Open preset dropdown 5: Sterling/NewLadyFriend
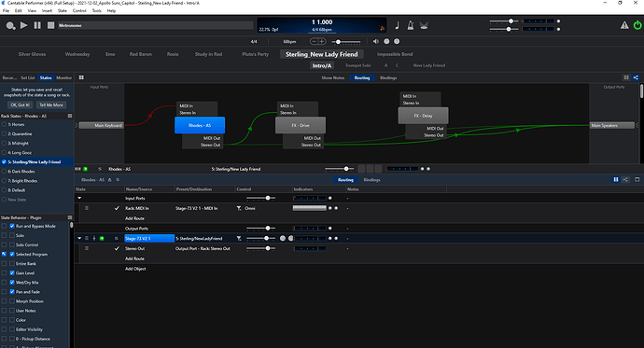The width and height of the screenshot is (644, 348). tap(199, 239)
